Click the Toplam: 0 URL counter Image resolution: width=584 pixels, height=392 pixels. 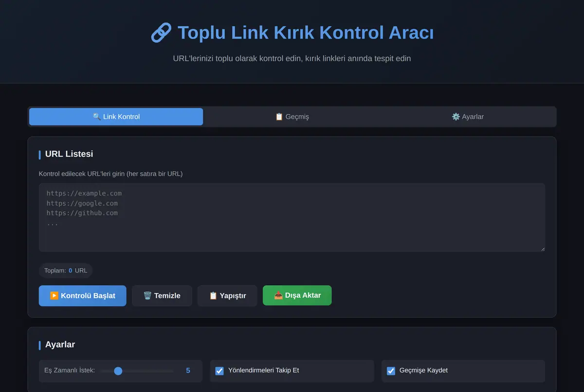[66, 270]
